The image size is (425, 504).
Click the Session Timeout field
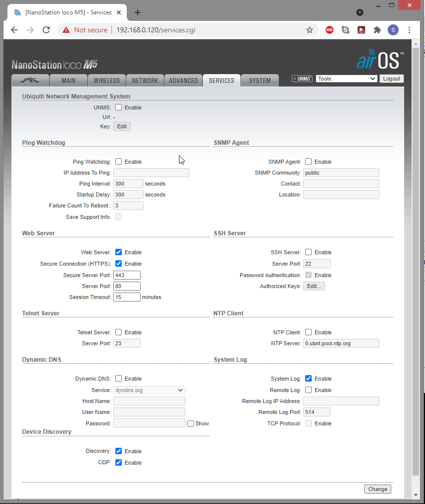click(127, 297)
